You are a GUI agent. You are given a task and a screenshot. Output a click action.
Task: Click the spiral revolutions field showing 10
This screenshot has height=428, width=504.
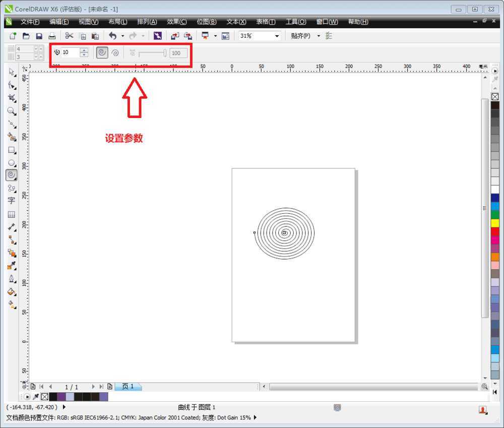tap(70, 52)
